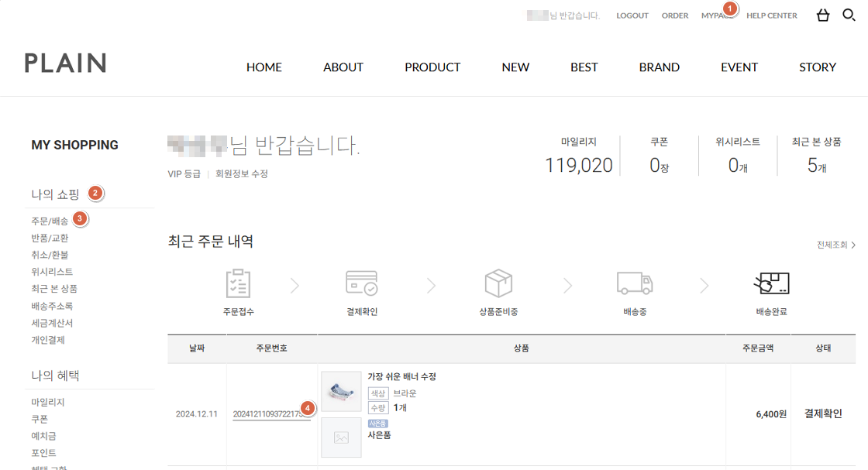Click the order amount 6,400원
The width and height of the screenshot is (868, 470).
click(x=771, y=414)
